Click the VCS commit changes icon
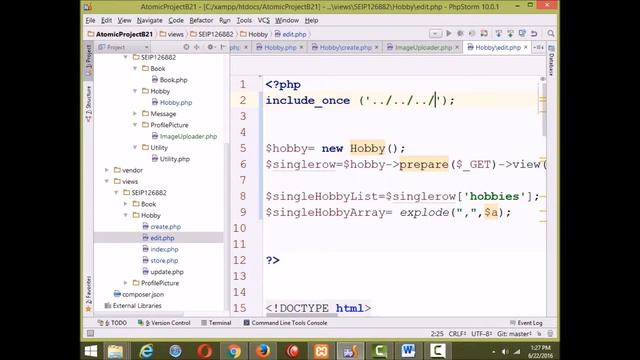This screenshot has height=360, width=640. point(510,33)
